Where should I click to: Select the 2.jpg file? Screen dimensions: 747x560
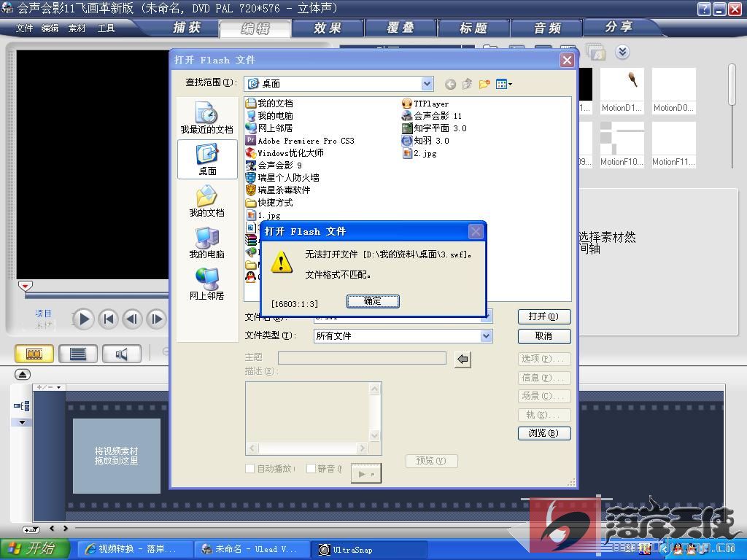tap(419, 153)
